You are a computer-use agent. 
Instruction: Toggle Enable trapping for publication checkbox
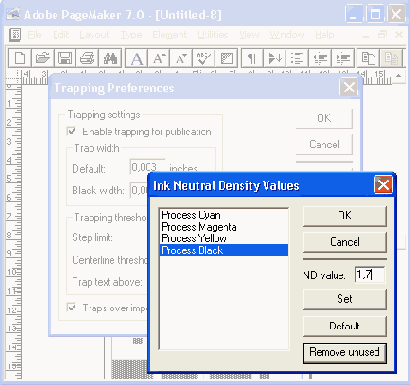pos(71,131)
